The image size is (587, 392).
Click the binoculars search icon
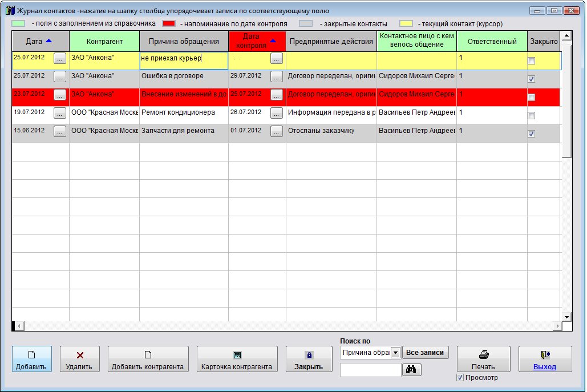(x=410, y=370)
